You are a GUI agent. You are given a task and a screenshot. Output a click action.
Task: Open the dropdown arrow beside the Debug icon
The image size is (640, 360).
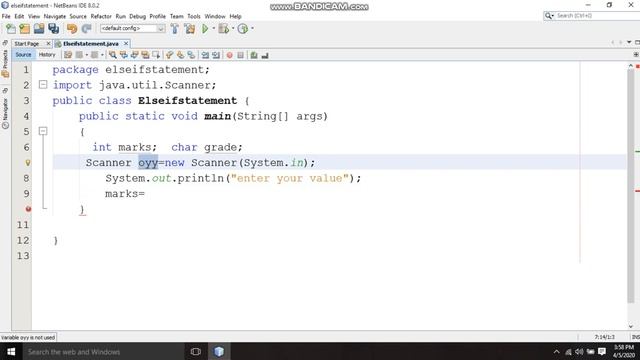pos(233,29)
